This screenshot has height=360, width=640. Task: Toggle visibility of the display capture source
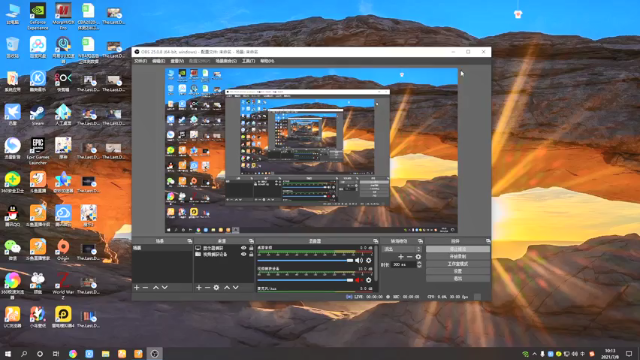(244, 248)
